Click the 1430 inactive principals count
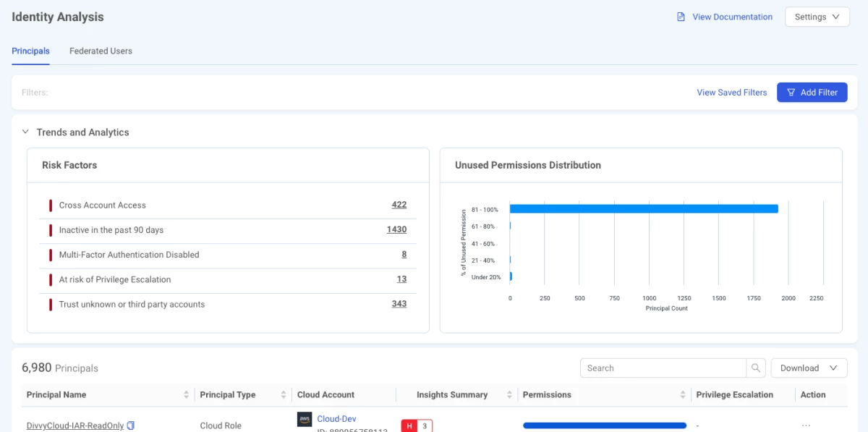The width and height of the screenshot is (868, 432). (396, 230)
